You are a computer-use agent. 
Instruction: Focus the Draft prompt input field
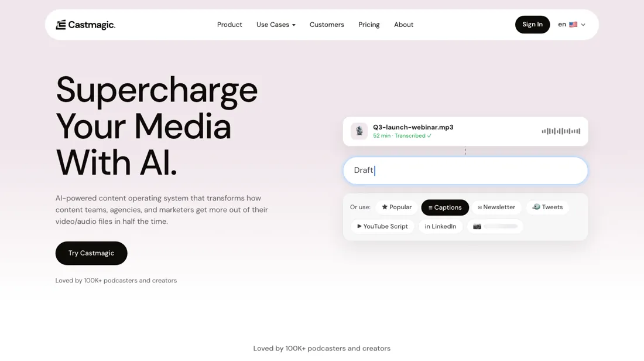coord(465,171)
